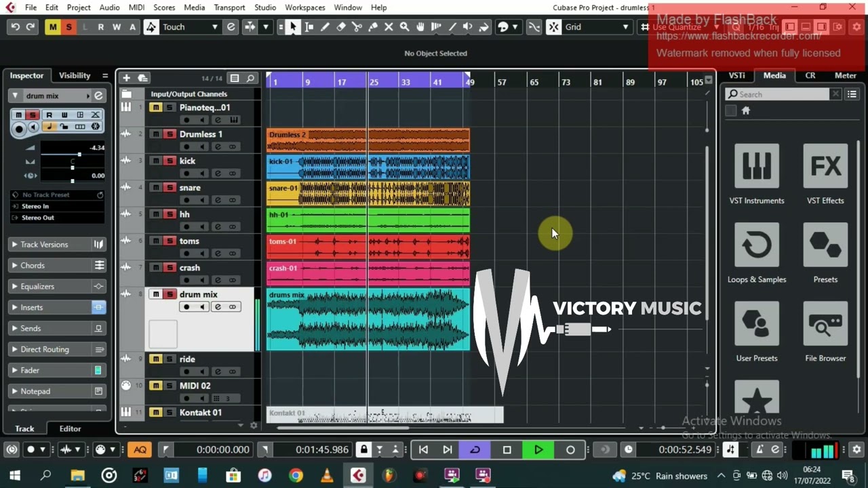
Task: Solo the crash track
Action: pos(170,267)
